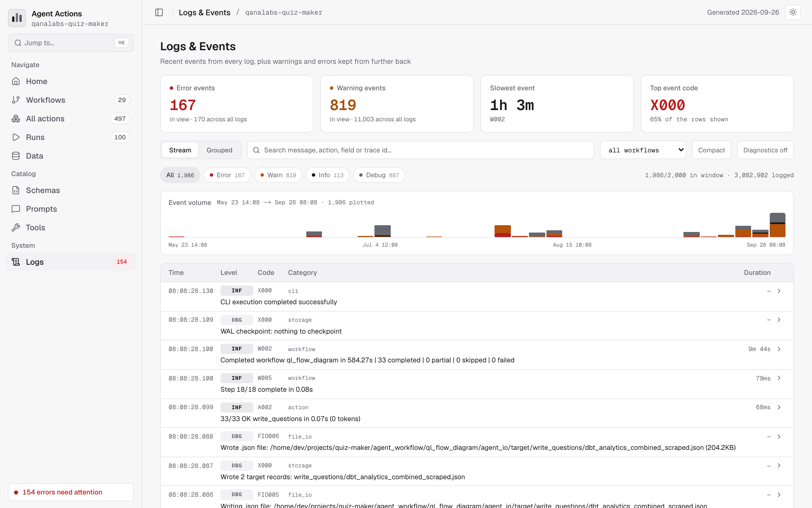Viewport: 812px width, 508px height.
Task: Toggle Compact view
Action: coord(711,150)
